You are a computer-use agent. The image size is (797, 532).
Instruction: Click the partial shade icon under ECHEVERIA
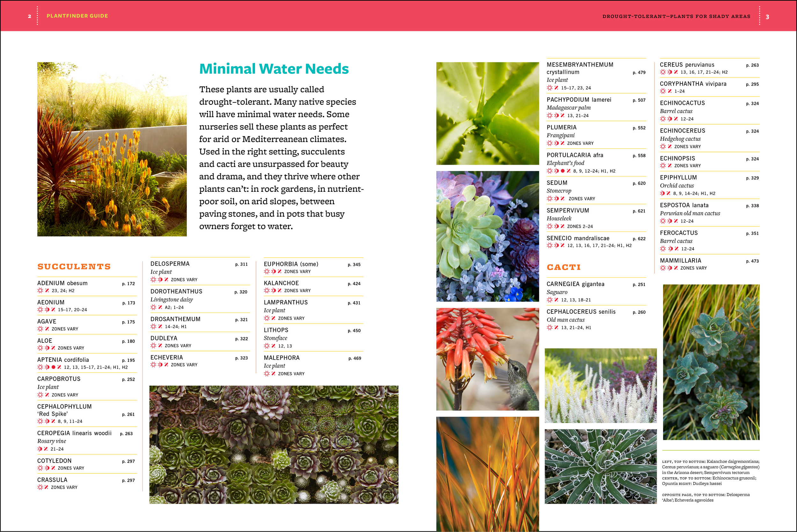160,365
